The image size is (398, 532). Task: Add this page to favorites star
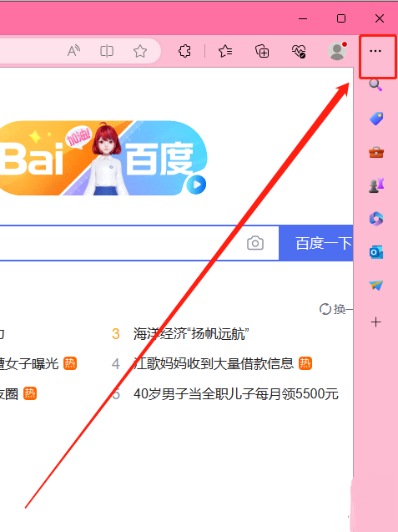140,51
